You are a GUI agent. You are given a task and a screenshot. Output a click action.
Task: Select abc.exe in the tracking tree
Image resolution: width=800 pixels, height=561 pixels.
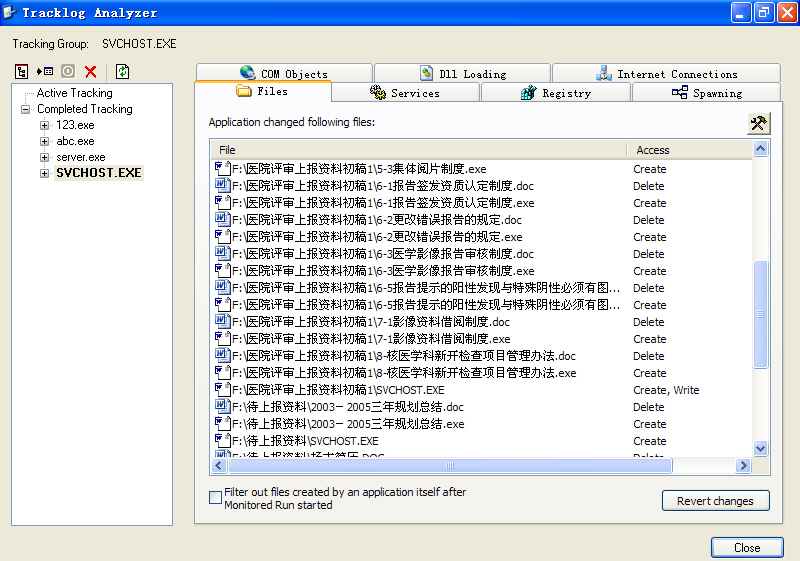75,141
